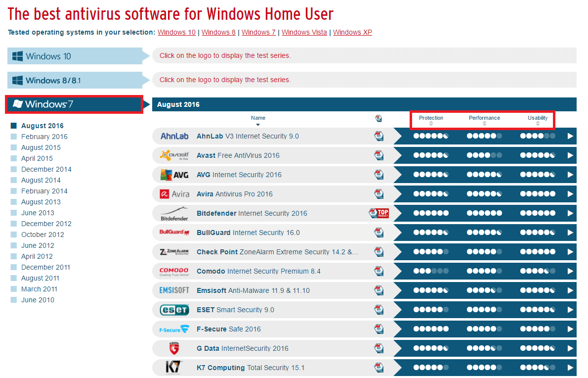This screenshot has width=588, height=378.
Task: Click AhnLab's Usability rating dots
Action: tap(538, 136)
